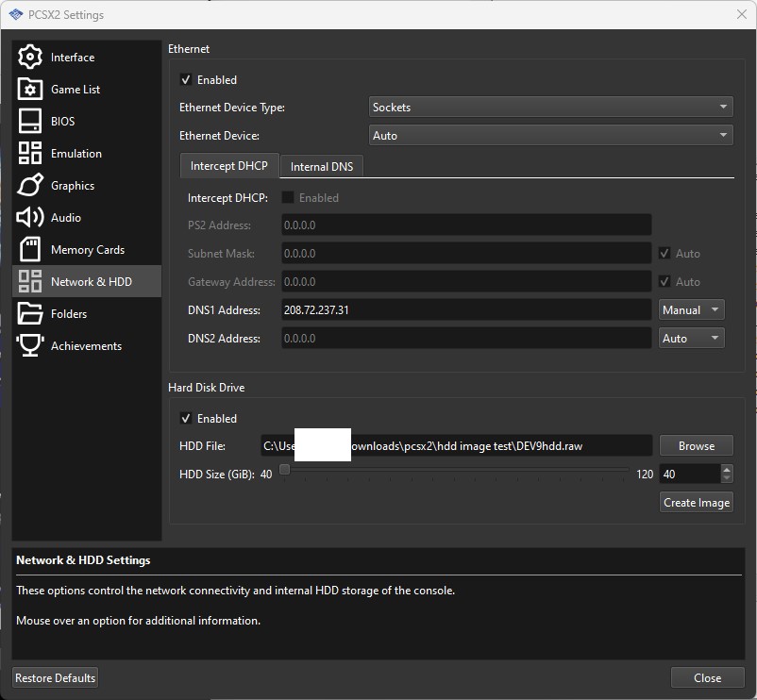The image size is (757, 700).
Task: Toggle Hard Disk Drive Enabled checkbox
Action: 186,418
